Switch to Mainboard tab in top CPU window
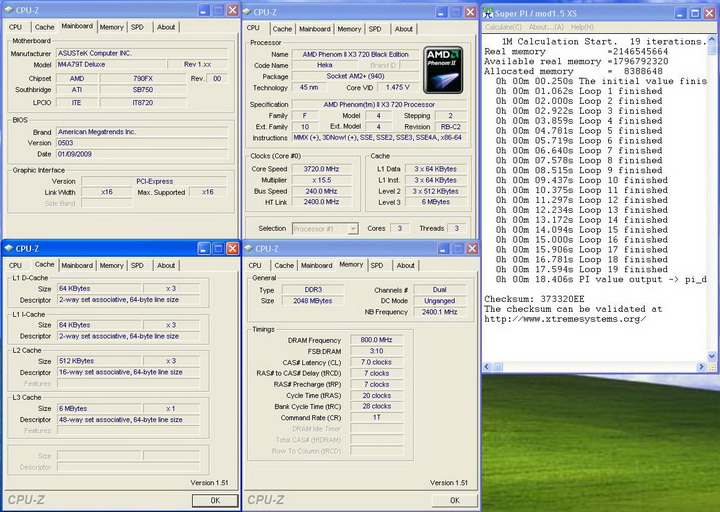The width and height of the screenshot is (720, 512). (315, 29)
